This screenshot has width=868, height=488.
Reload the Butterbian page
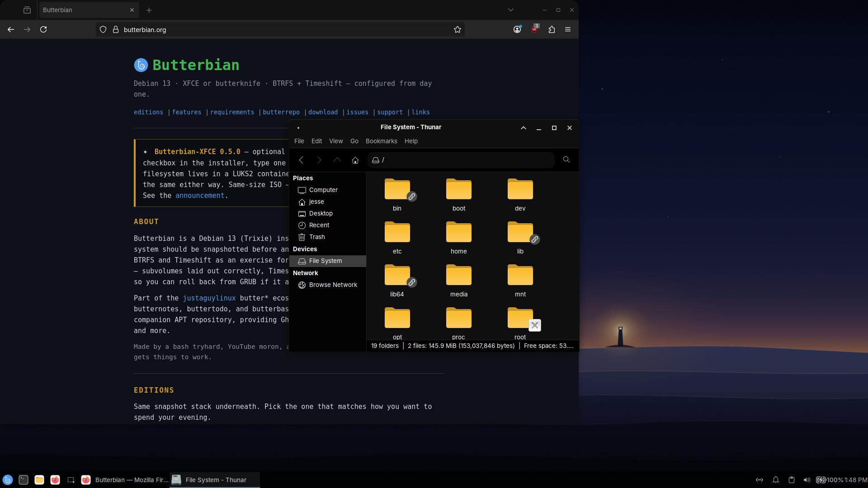(x=43, y=29)
